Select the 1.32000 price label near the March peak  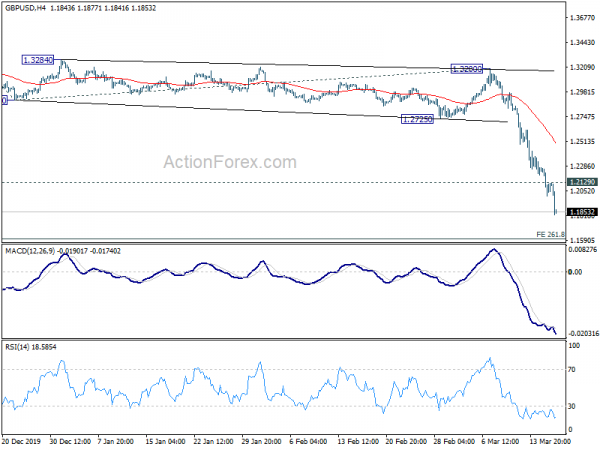[x=467, y=69]
